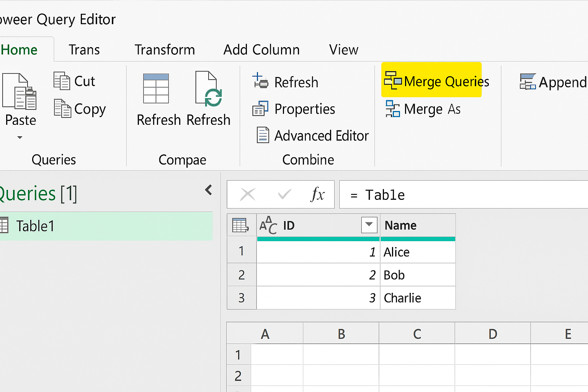Viewport: 588px width, 392px height.
Task: Select the cell containing Bob
Action: pos(418,275)
